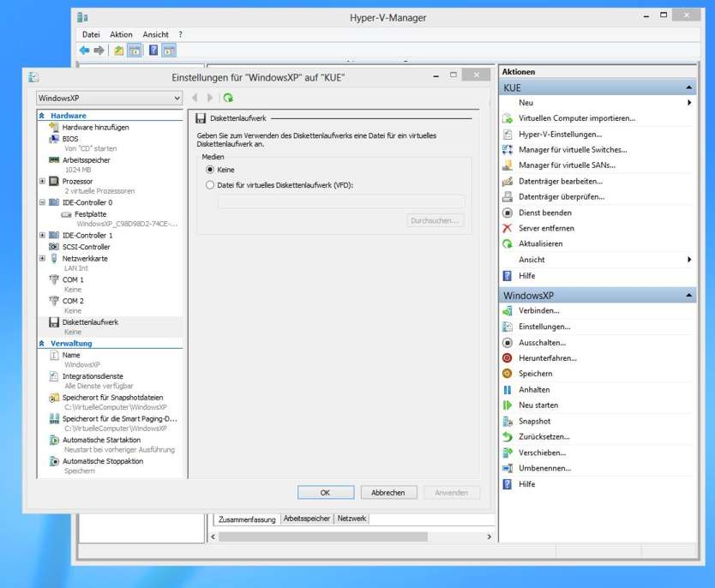The image size is (715, 588).
Task: Select Automatische Stoppaktion tree item
Action: pyautogui.click(x=103, y=461)
